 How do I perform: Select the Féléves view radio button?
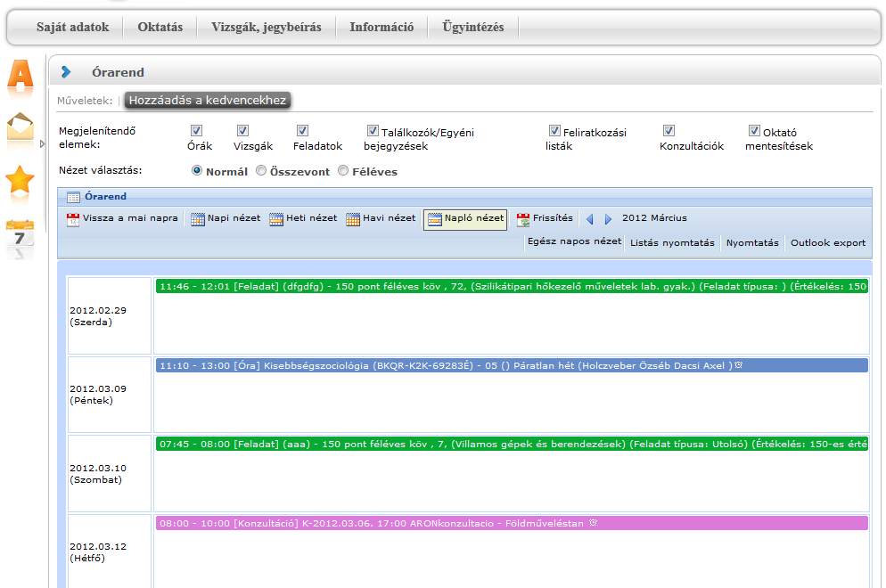343,170
